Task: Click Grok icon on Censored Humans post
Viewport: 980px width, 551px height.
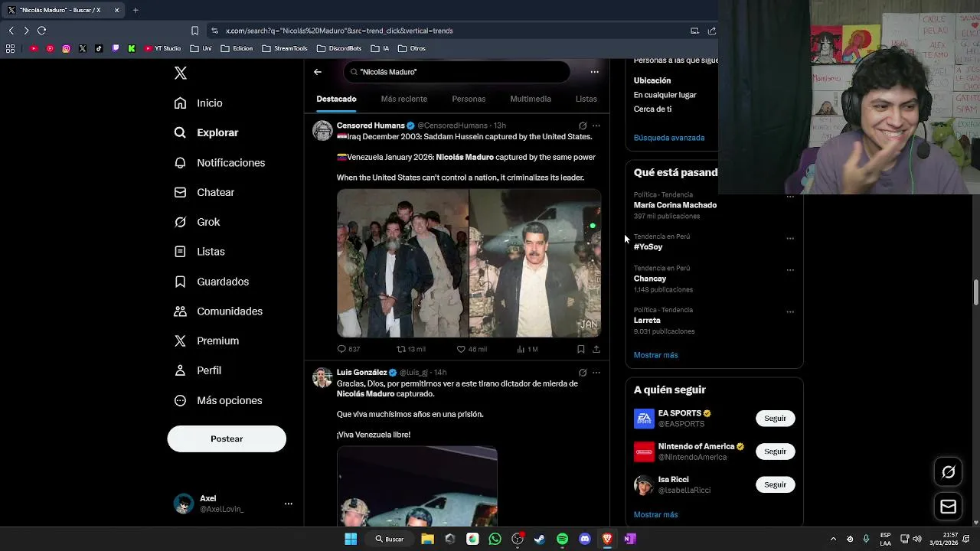Action: pyautogui.click(x=583, y=126)
